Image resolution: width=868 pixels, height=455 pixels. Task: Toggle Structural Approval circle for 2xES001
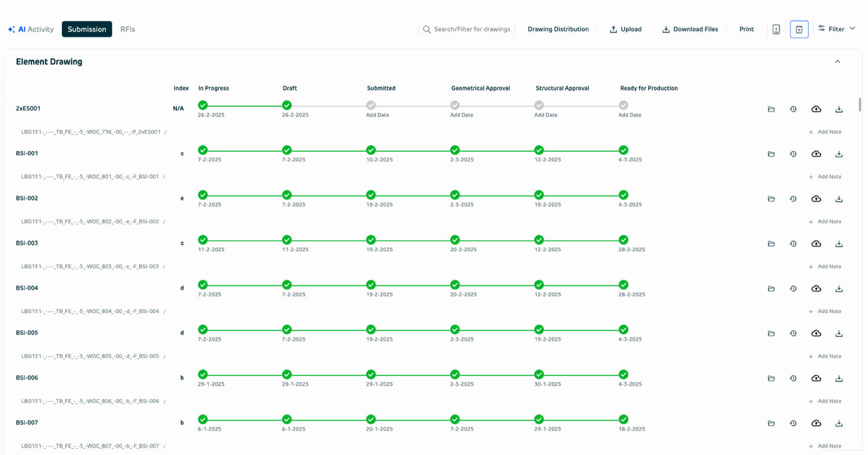point(539,105)
